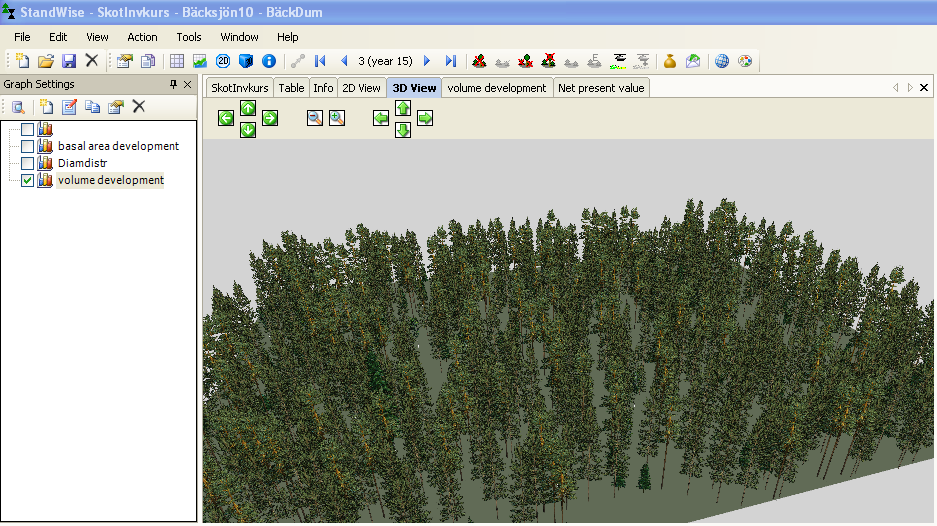The width and height of the screenshot is (937, 526).
Task: Open the Action menu
Action: click(x=142, y=37)
